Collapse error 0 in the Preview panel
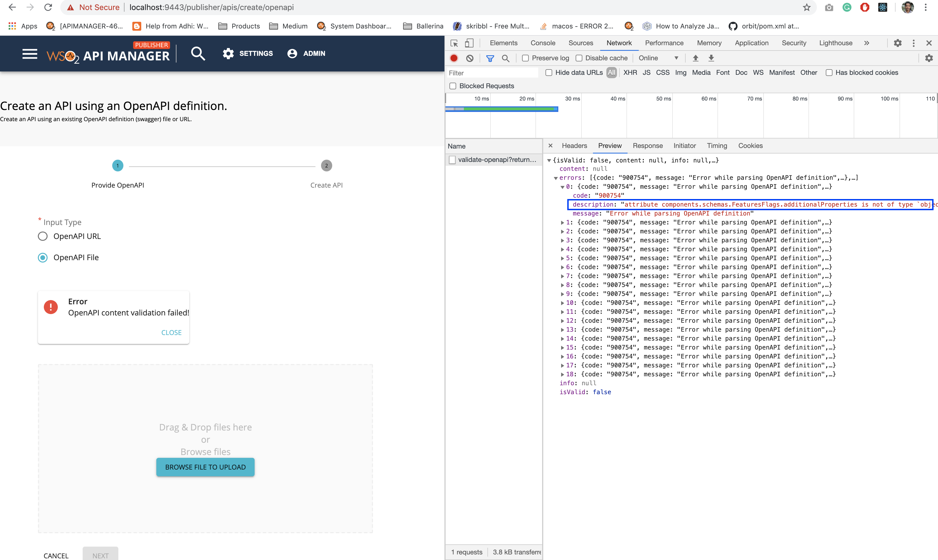The height and width of the screenshot is (560, 938). [x=563, y=186]
